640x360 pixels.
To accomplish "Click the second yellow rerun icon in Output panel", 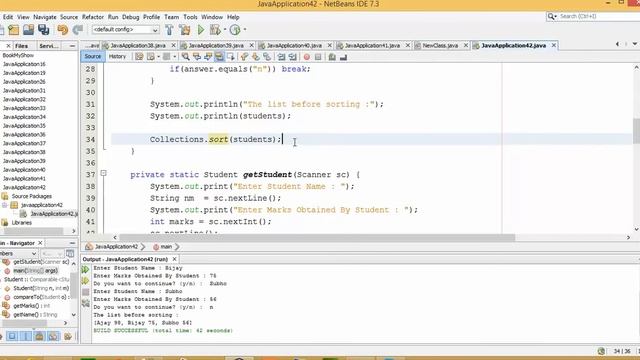I will click(85, 281).
